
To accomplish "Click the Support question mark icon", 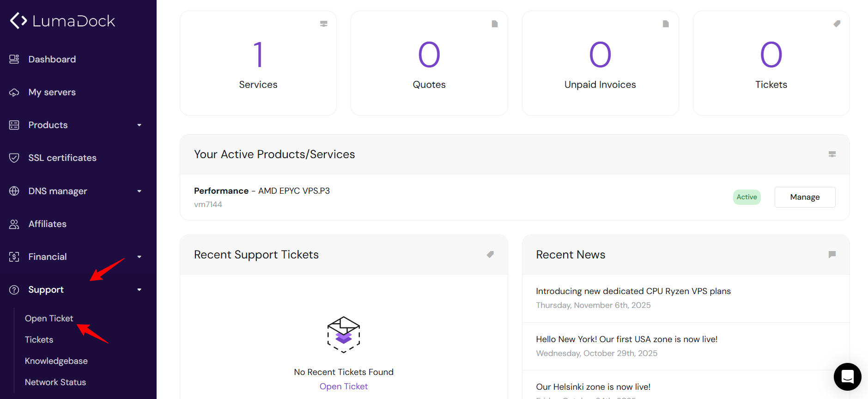I will click(14, 289).
